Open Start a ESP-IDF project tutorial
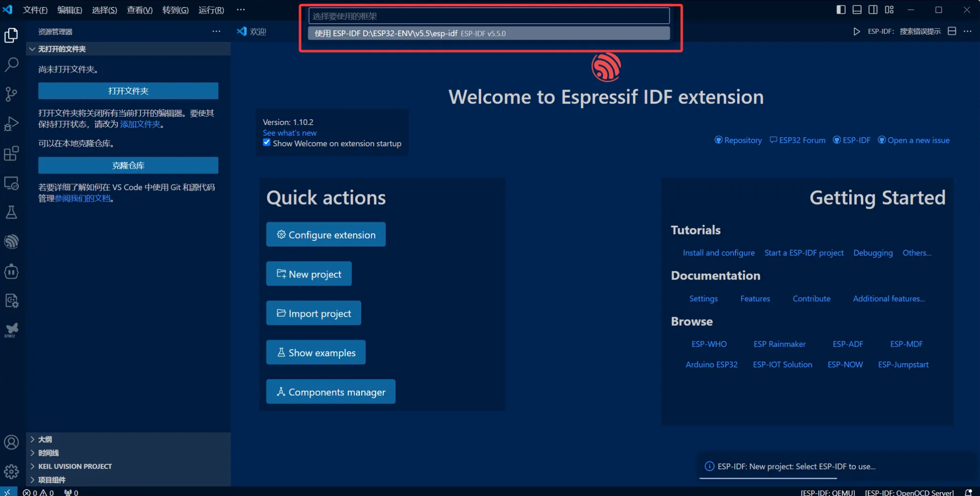 click(804, 253)
